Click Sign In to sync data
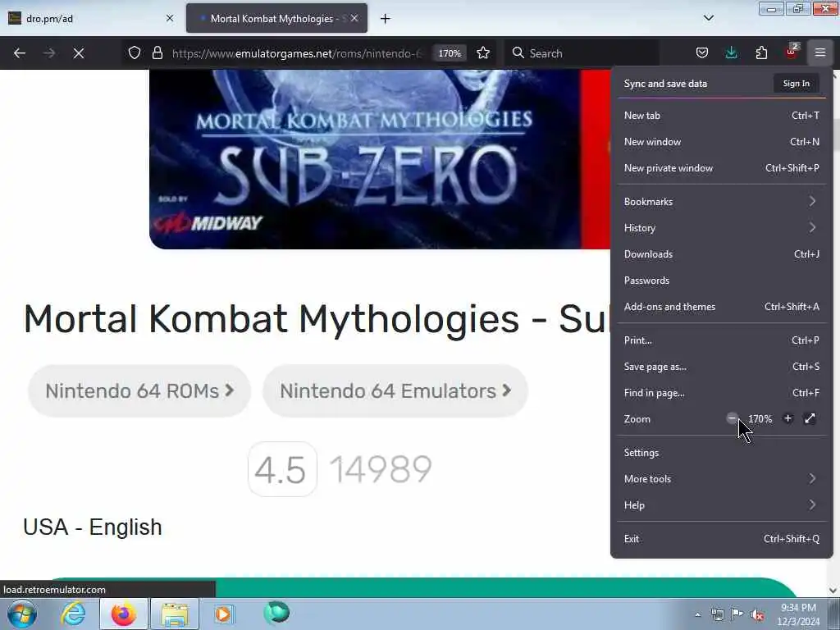The width and height of the screenshot is (840, 630). coord(796,84)
